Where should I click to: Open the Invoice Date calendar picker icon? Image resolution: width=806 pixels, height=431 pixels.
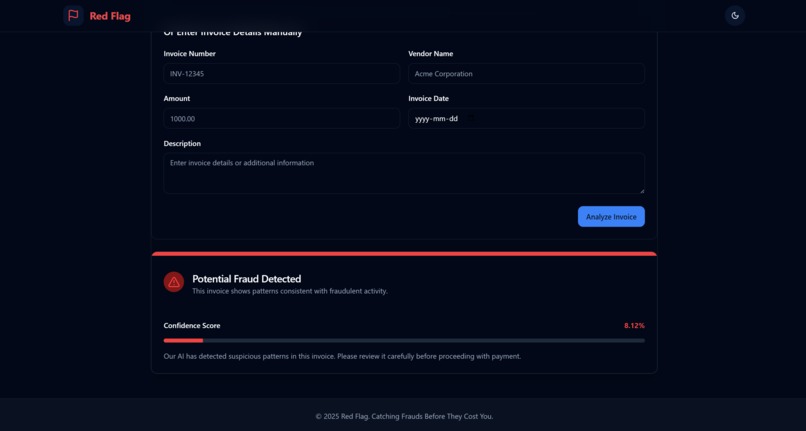coord(471,118)
